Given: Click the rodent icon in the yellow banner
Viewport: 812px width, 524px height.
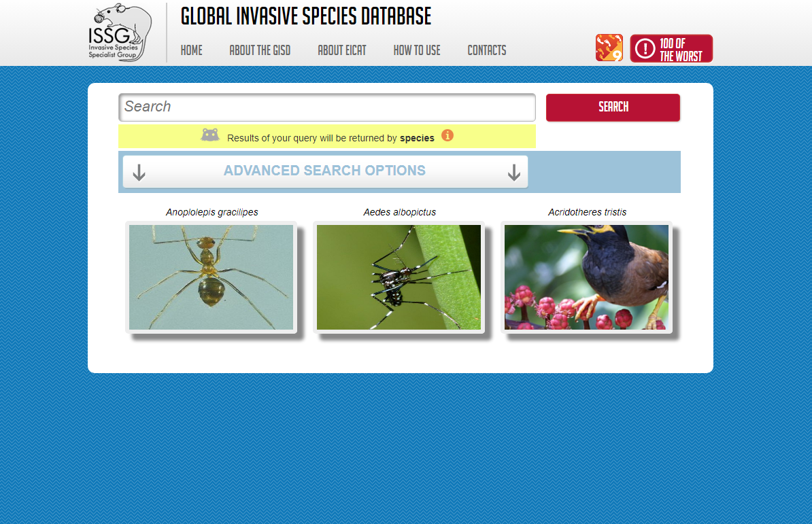Looking at the screenshot, I should (x=210, y=134).
